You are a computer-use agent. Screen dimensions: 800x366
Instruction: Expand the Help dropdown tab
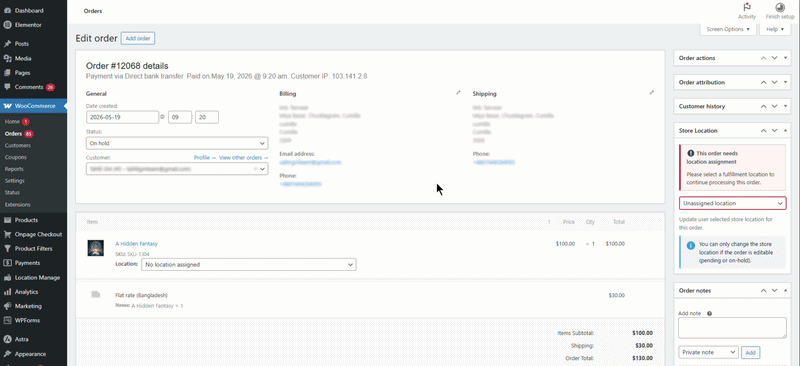(x=775, y=30)
